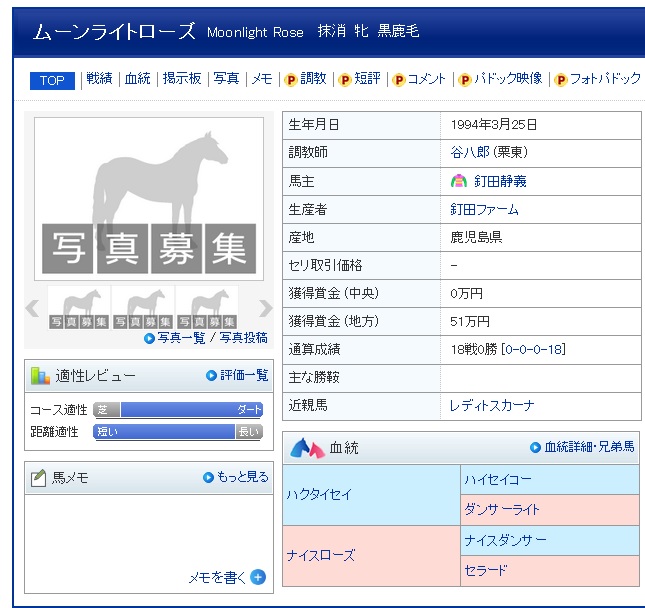Open ナイスダンサー pedigree link
Image resolution: width=645 pixels, height=608 pixels.
point(505,540)
